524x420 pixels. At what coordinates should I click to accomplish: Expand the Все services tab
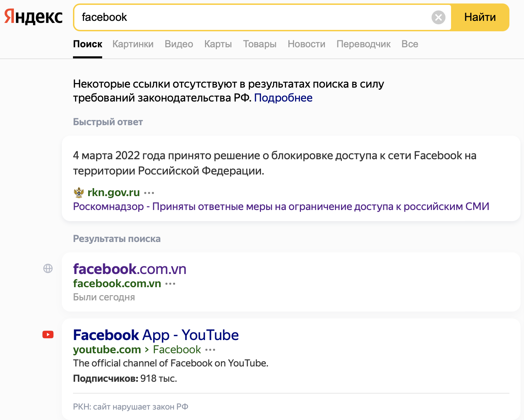click(410, 44)
